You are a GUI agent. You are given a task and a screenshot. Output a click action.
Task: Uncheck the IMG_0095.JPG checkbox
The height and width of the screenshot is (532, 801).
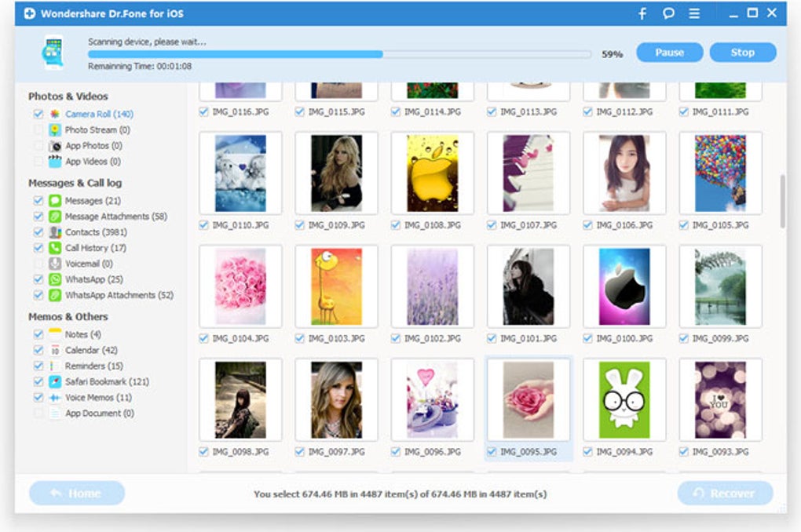[491, 453]
